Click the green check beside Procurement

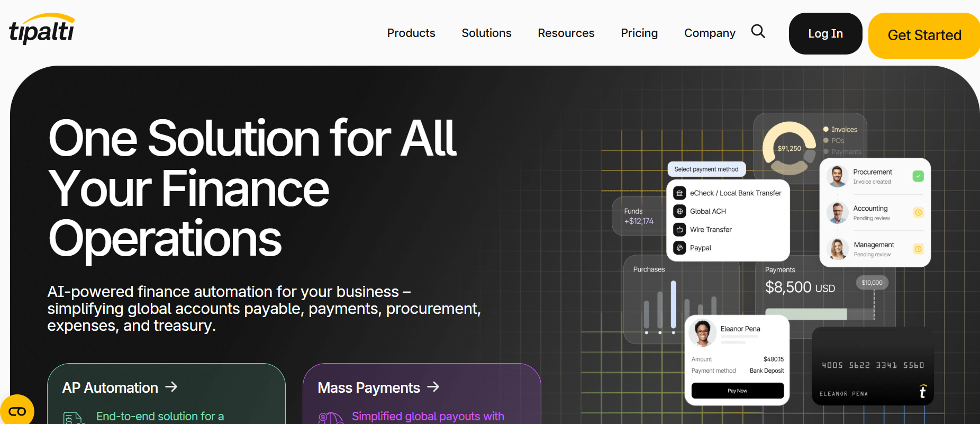pos(918,176)
